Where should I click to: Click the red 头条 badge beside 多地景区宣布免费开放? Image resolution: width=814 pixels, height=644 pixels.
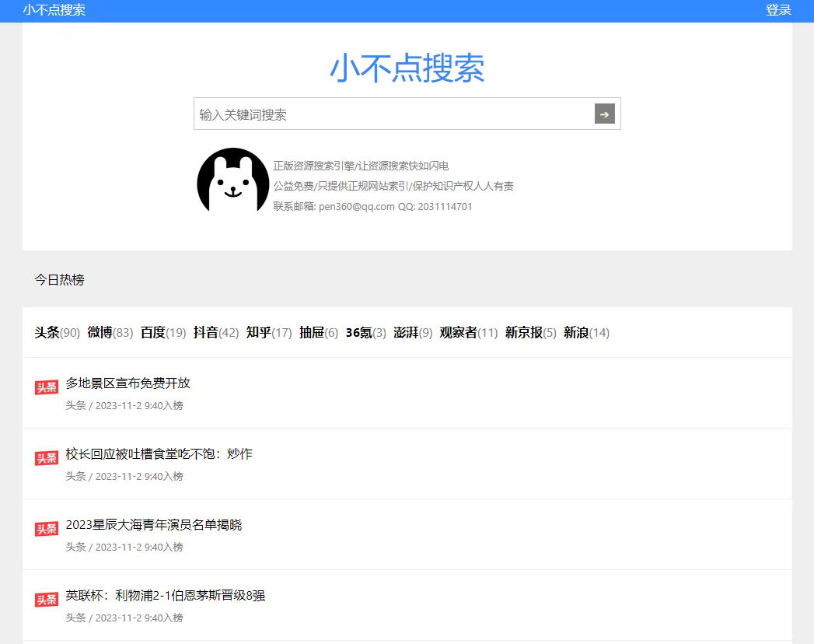coord(46,387)
